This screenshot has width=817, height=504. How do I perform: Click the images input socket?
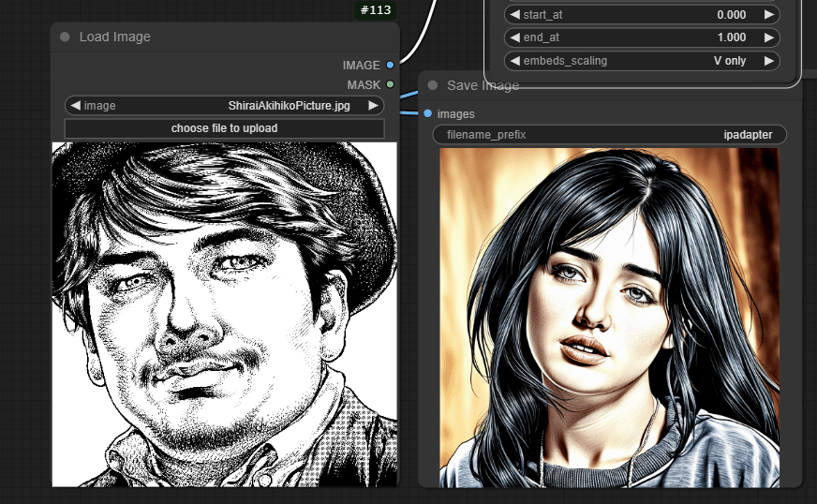428,113
